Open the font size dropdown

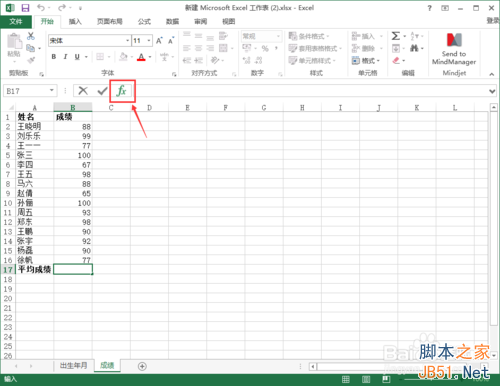click(x=149, y=41)
